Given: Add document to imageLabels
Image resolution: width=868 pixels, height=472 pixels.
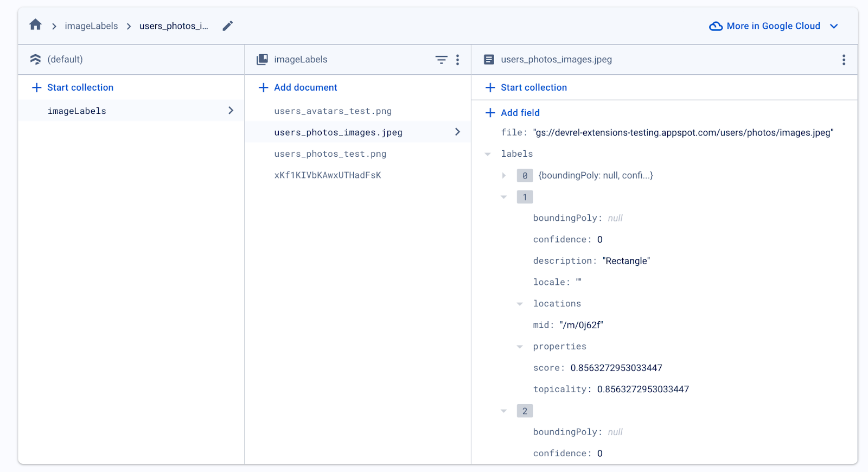Looking at the screenshot, I should (x=305, y=87).
